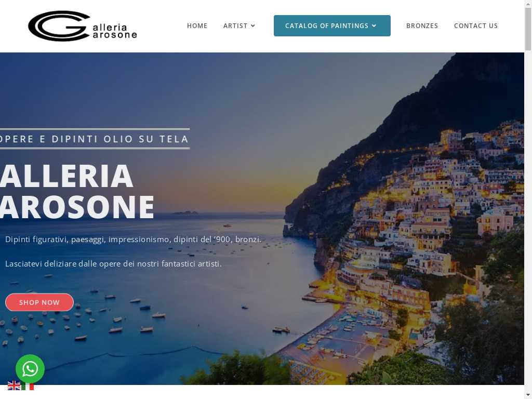Switch language using the UK flag
The height and width of the screenshot is (399, 532).
pos(14,386)
